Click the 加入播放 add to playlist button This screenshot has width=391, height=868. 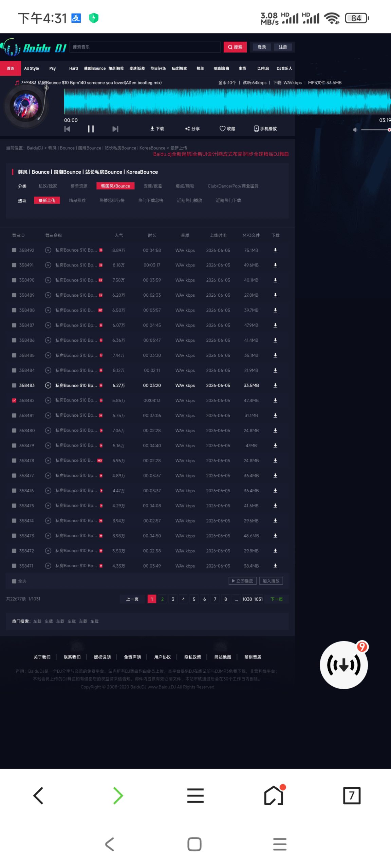point(271,581)
